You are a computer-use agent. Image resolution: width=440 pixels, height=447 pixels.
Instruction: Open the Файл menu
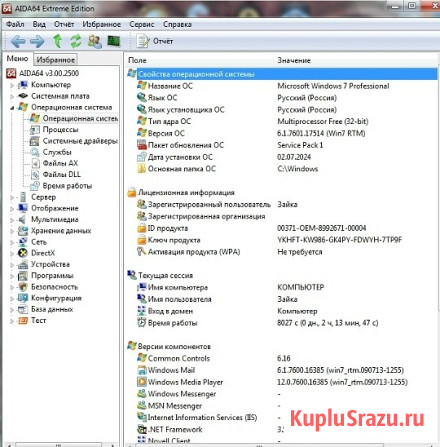tap(15, 24)
